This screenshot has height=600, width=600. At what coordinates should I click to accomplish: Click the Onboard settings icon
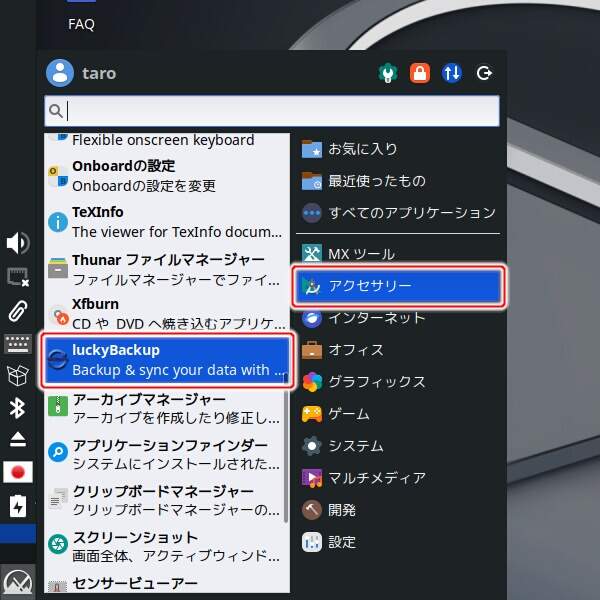click(58, 176)
